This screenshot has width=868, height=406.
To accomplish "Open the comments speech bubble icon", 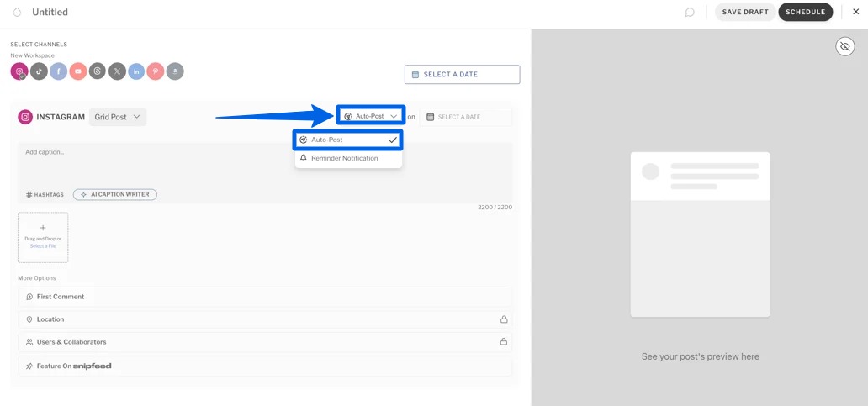I will point(690,12).
